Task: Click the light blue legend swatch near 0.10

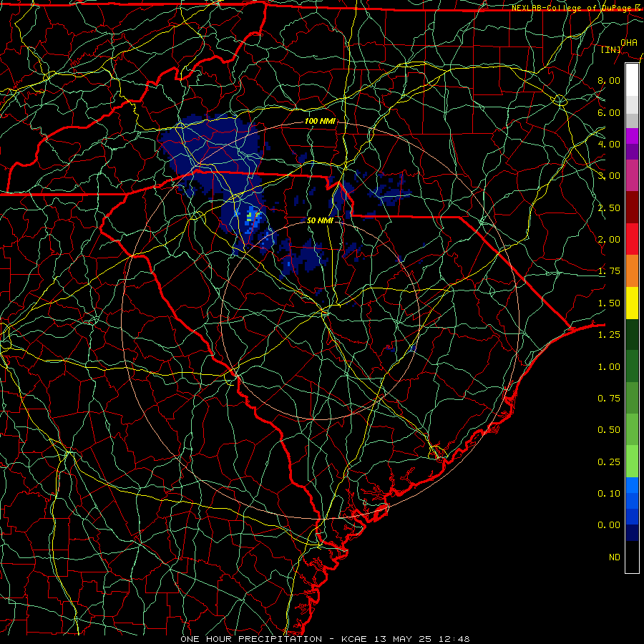Action: coord(632,485)
